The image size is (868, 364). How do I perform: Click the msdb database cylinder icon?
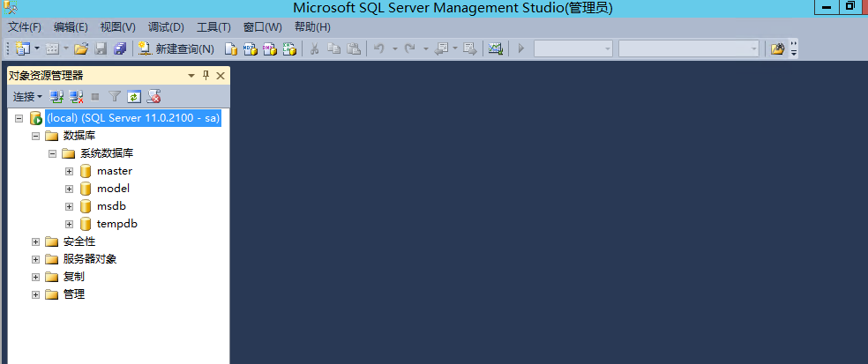(x=86, y=206)
